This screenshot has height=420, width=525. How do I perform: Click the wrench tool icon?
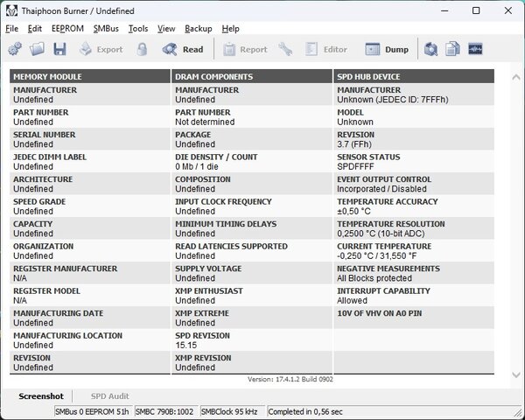285,49
